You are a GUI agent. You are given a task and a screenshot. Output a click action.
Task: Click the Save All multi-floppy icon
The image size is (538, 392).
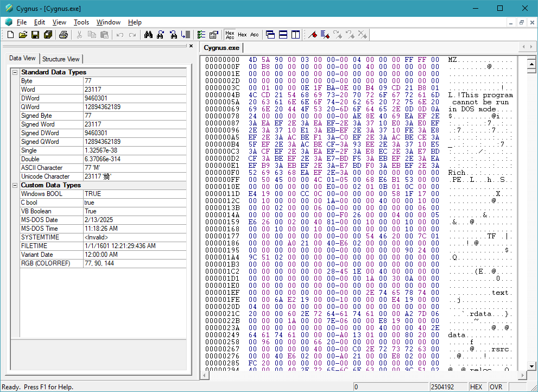coord(48,35)
